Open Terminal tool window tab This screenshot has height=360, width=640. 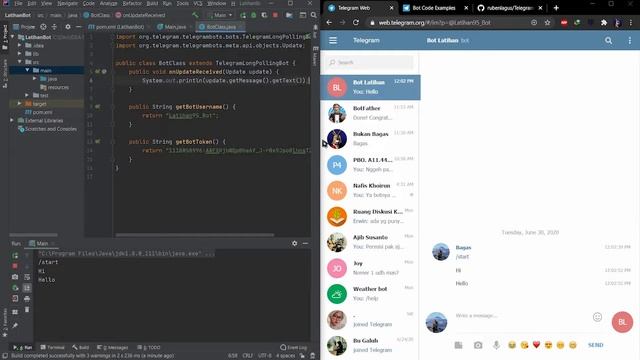(53, 347)
